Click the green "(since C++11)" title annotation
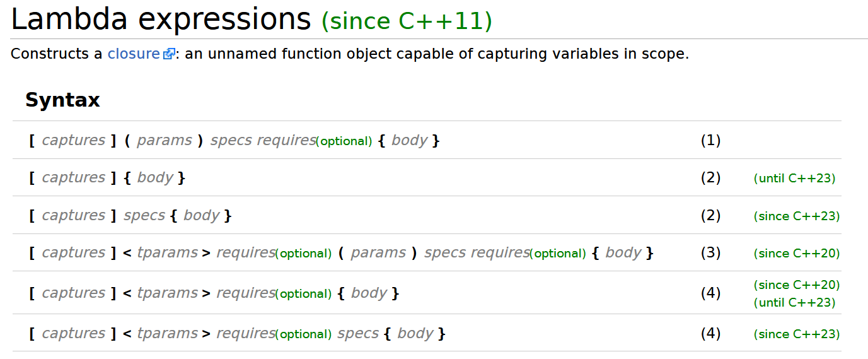The height and width of the screenshot is (359, 868). (x=407, y=21)
